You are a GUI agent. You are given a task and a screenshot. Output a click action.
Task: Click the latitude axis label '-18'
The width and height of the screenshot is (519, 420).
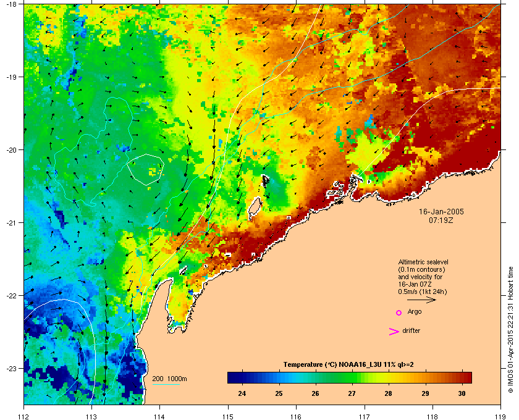11,4
